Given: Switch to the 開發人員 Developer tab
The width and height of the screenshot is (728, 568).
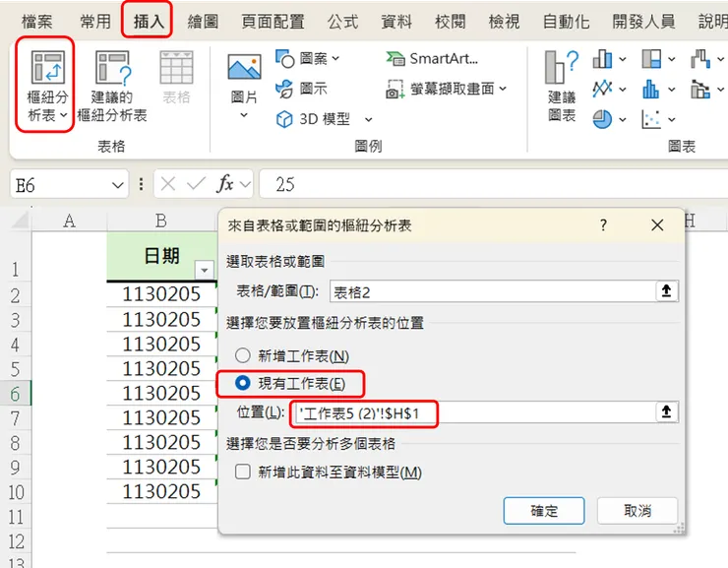Looking at the screenshot, I should tap(643, 22).
